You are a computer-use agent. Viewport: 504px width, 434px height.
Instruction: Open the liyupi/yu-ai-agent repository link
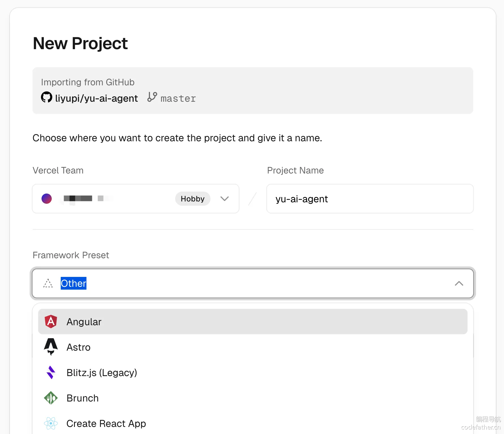96,98
